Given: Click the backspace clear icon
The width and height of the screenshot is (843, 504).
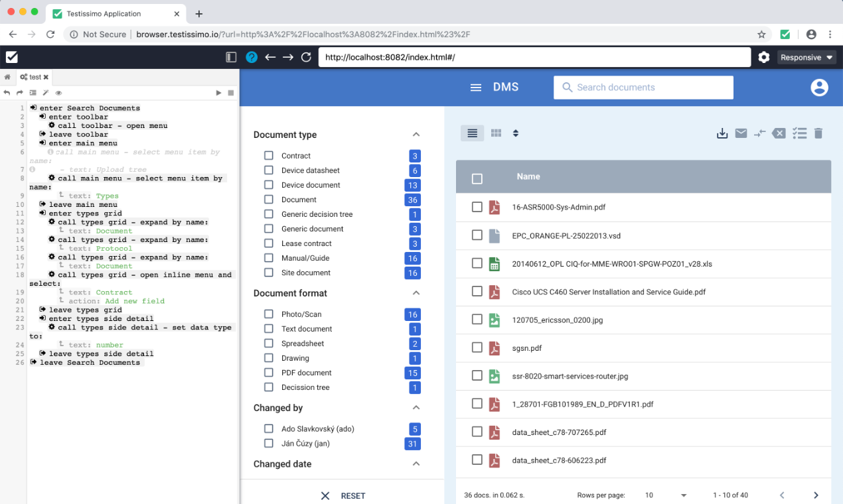Looking at the screenshot, I should (x=779, y=133).
